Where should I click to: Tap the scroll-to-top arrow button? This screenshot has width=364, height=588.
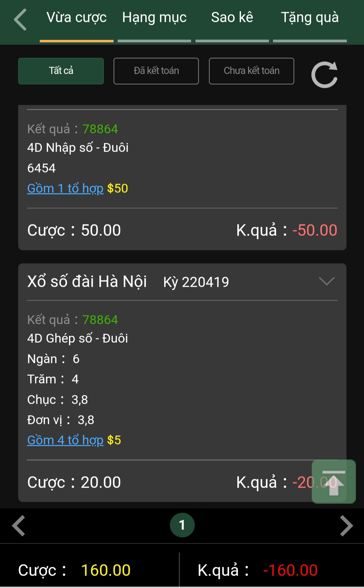coord(333,482)
